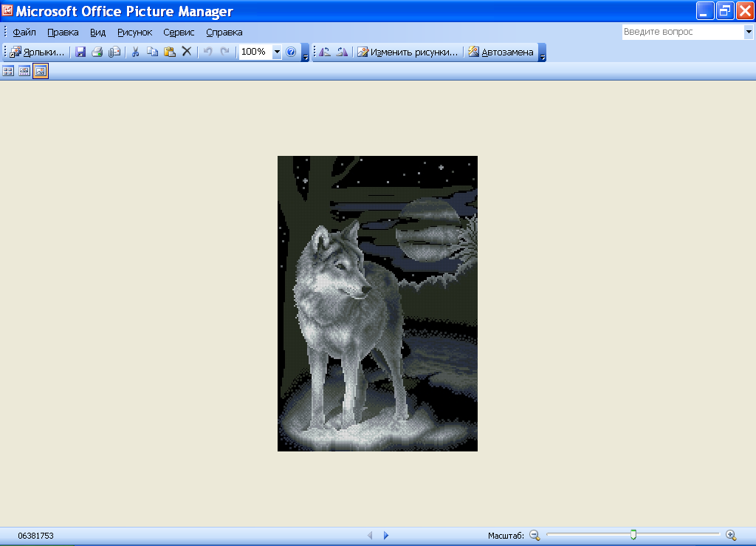Open the Вид menu

[x=98, y=33]
